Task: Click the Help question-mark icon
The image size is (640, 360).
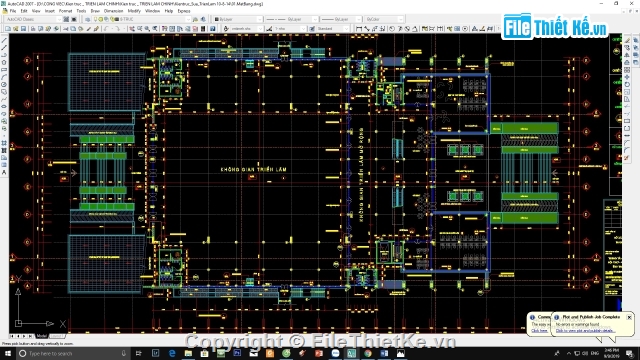Action: 213,29
